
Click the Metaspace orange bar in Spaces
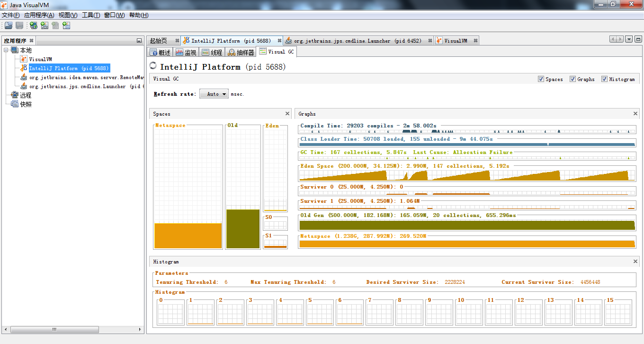tap(188, 235)
